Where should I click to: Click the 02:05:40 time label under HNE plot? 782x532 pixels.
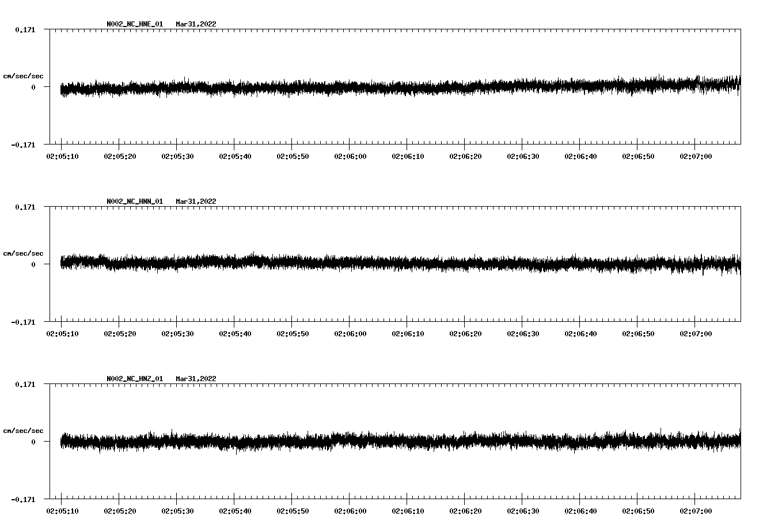point(235,156)
